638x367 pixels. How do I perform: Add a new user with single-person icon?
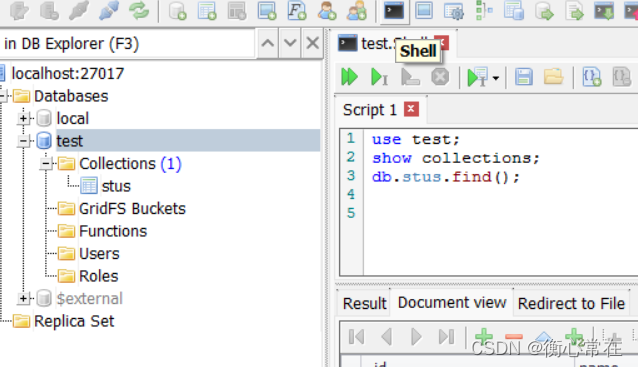[x=327, y=11]
